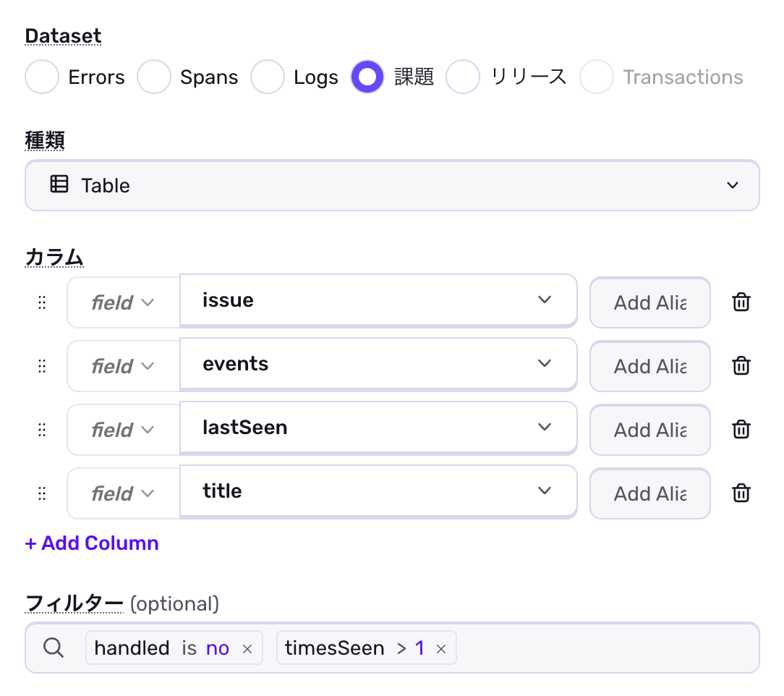
Task: Remove the events column with trash icon
Action: (x=741, y=366)
